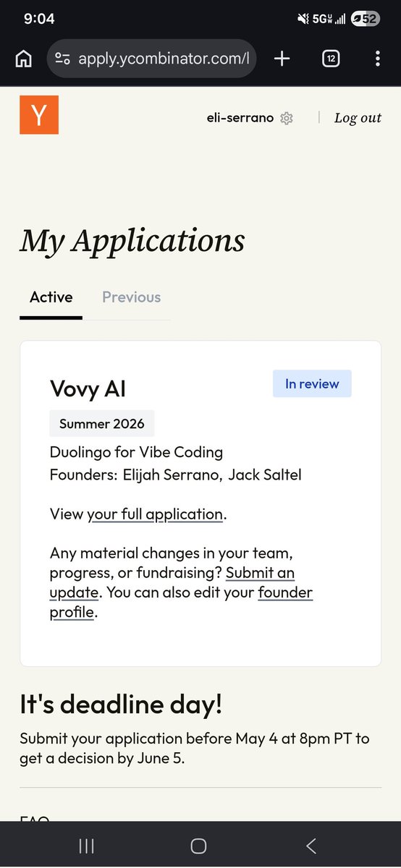Viewport: 401px width, 868px height.
Task: Switch to the Previous tab
Action: [x=131, y=297]
